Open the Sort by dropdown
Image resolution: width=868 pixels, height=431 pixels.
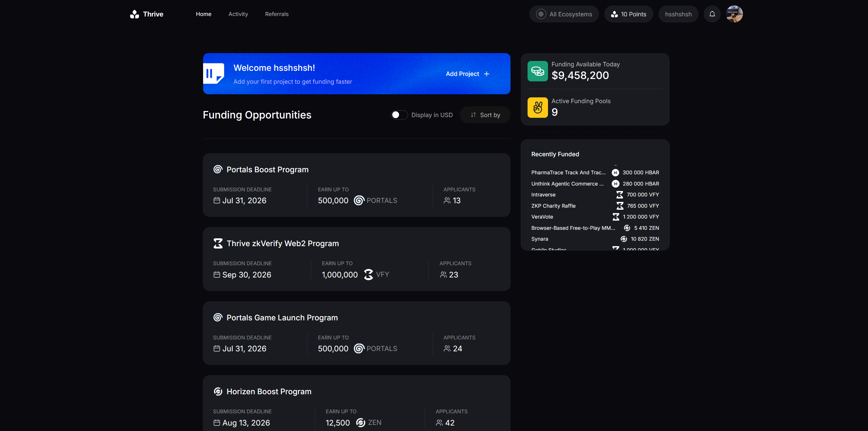[485, 115]
